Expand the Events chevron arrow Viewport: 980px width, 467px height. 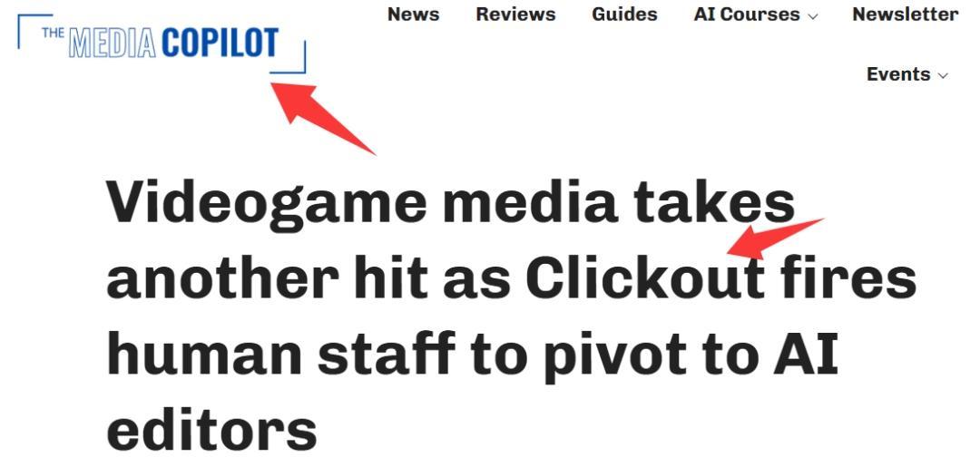click(943, 76)
